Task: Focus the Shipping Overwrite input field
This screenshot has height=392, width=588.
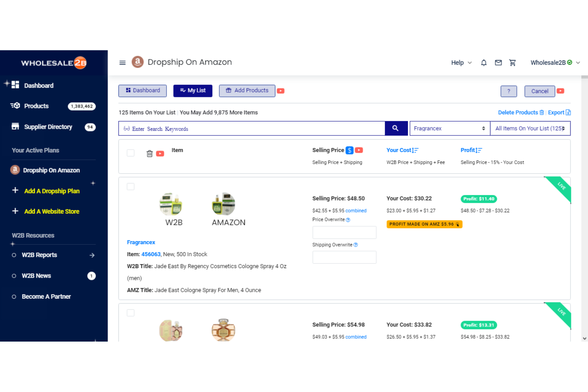Action: point(344,257)
